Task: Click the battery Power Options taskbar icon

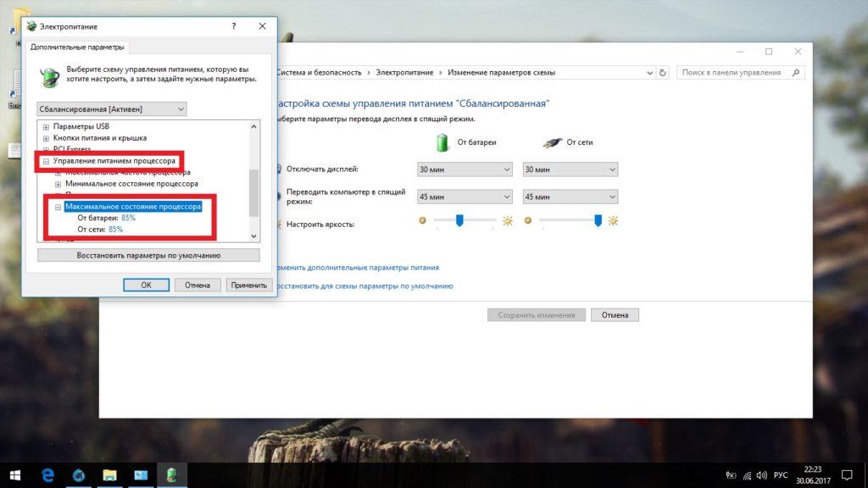Action: [171, 475]
